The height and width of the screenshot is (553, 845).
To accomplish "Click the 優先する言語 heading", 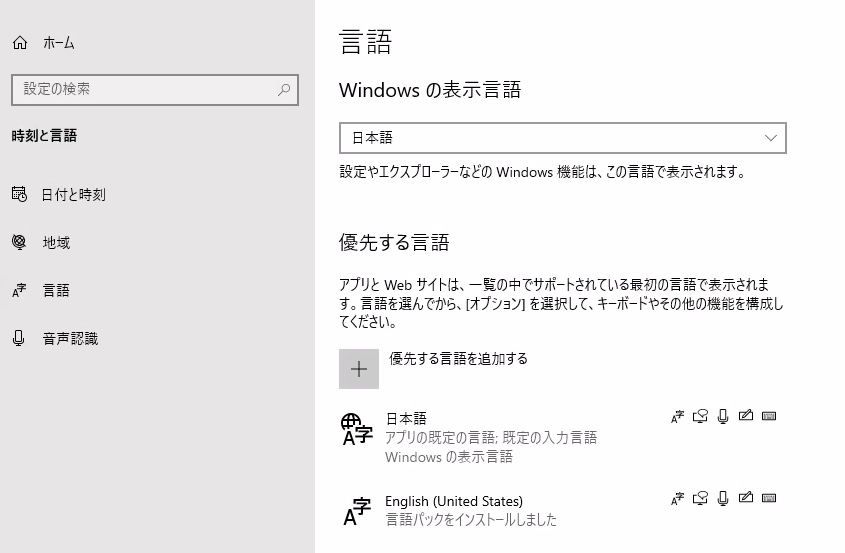I will pyautogui.click(x=394, y=243).
